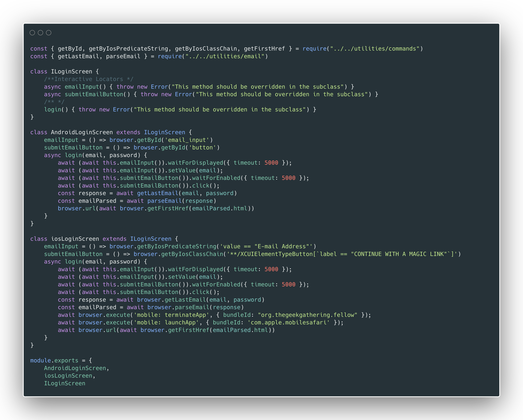
Task: Click the 'mobile: terminateApp' string
Action: pyautogui.click(x=172, y=315)
